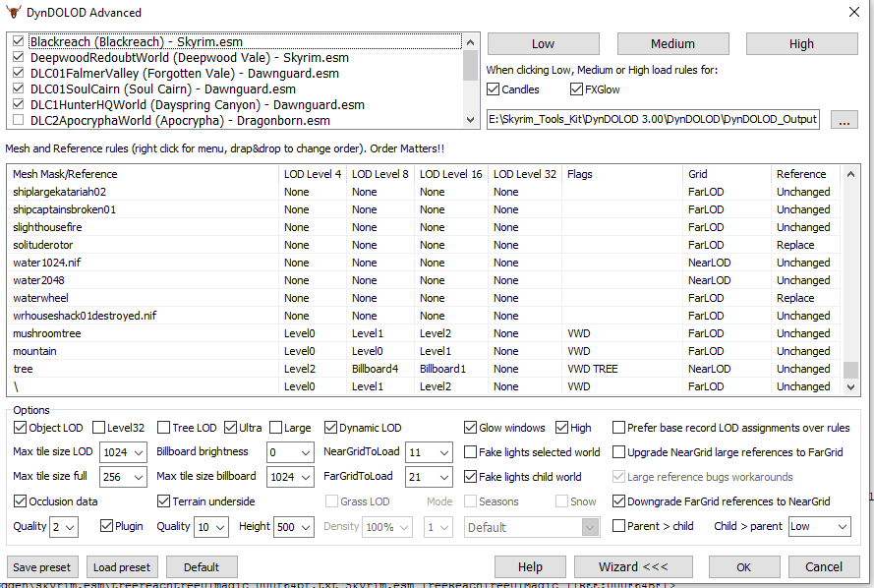The image size is (874, 588).
Task: Select the mountain rule row
Action: [x=424, y=351]
